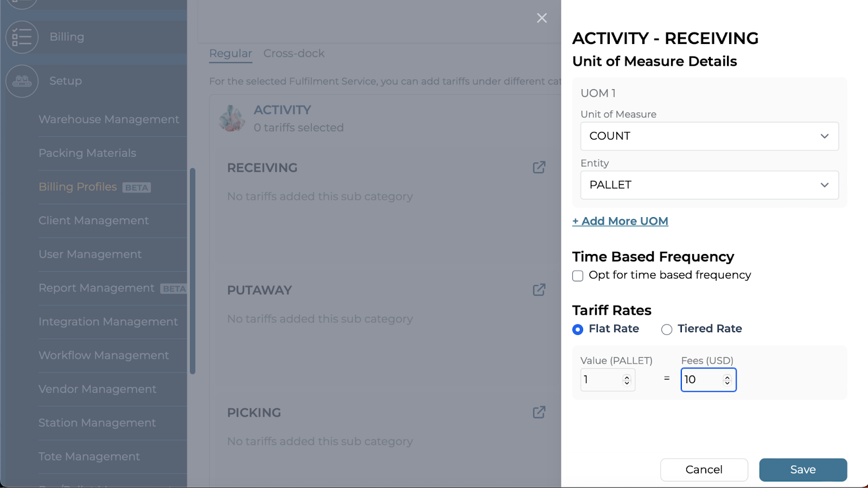Save the tariff details
The width and height of the screenshot is (868, 488).
[x=802, y=470]
